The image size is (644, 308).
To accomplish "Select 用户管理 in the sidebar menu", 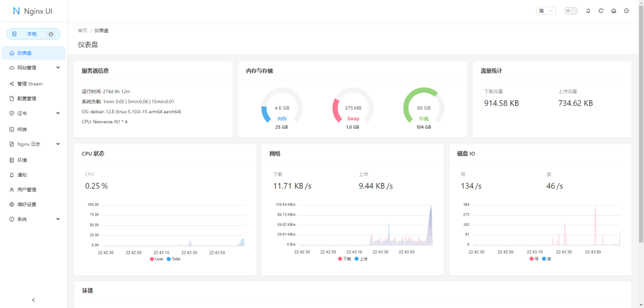I will pyautogui.click(x=26, y=189).
